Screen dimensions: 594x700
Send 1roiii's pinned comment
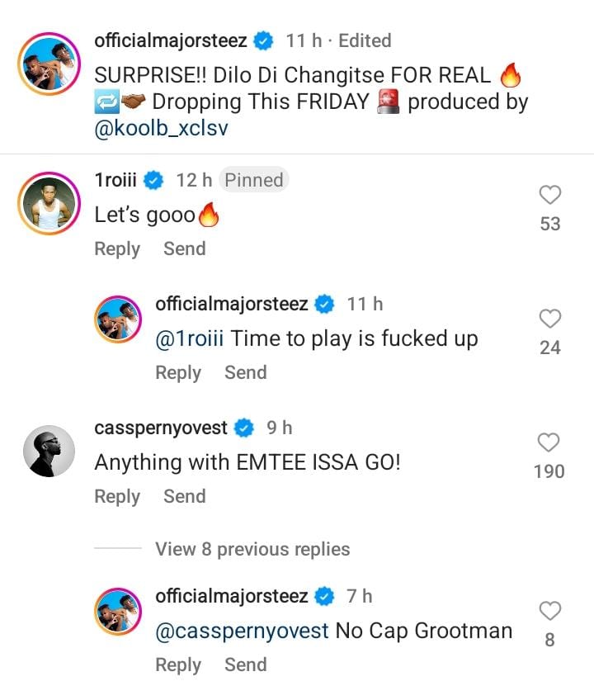(x=184, y=248)
